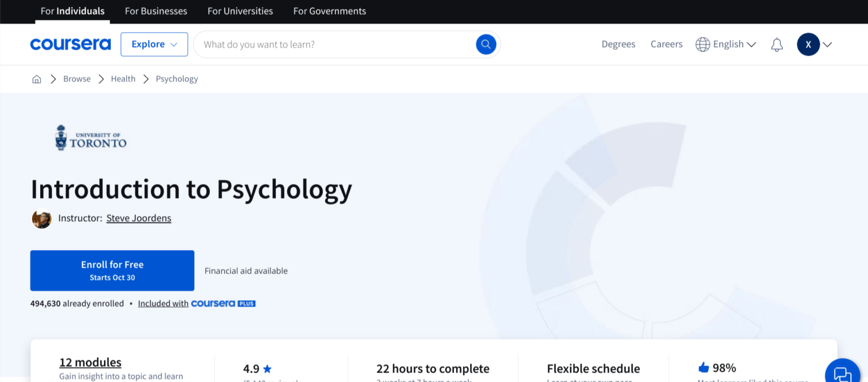
Task: Click the globe language icon
Action: (x=703, y=44)
